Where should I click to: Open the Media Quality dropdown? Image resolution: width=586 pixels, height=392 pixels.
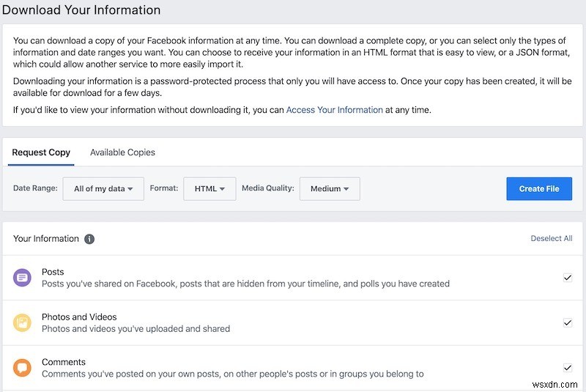[330, 188]
